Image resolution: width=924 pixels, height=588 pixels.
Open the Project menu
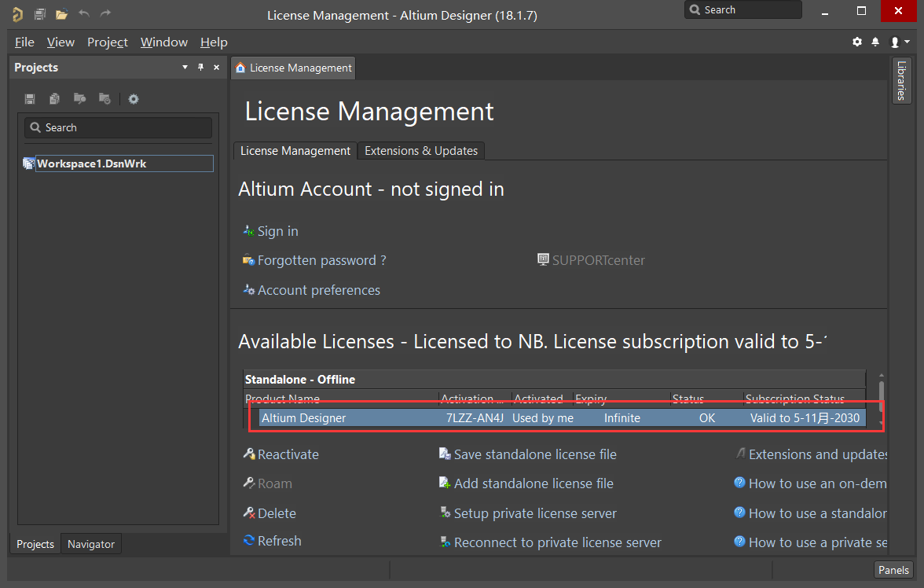[107, 42]
